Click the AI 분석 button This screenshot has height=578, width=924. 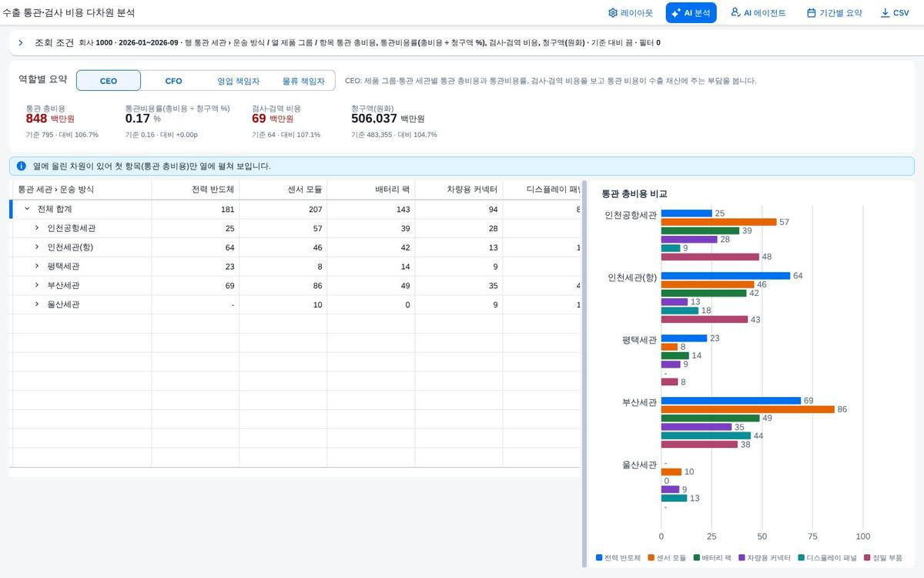pos(691,13)
